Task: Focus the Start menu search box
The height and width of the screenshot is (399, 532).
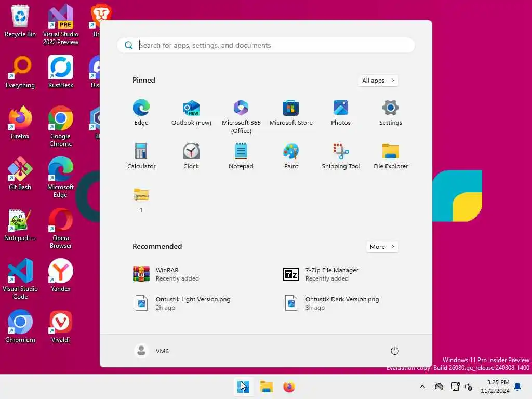Action: pos(266,45)
